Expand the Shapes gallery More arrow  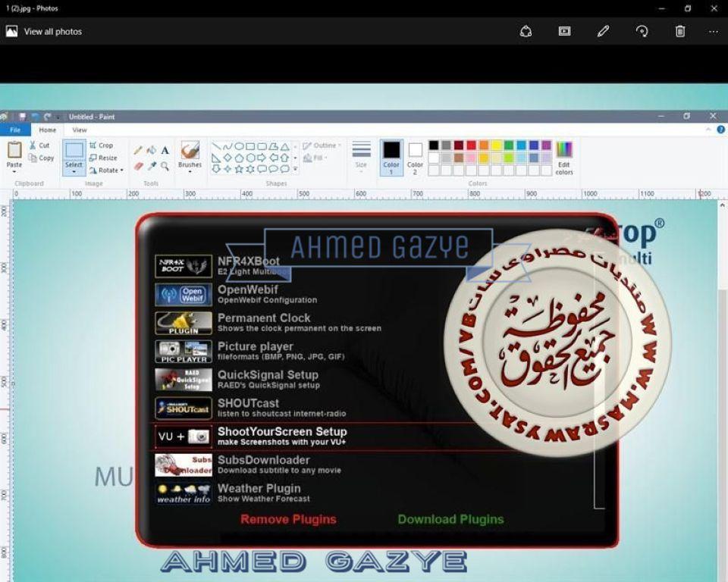pos(295,169)
